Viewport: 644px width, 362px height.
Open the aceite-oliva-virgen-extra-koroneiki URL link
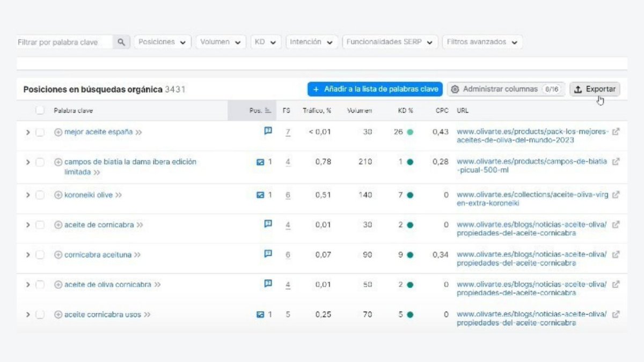[x=532, y=199]
